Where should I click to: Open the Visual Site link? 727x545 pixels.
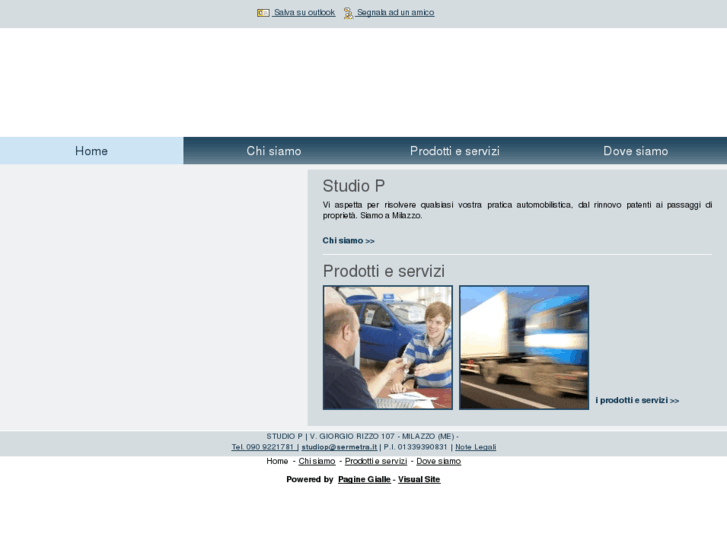pos(419,479)
